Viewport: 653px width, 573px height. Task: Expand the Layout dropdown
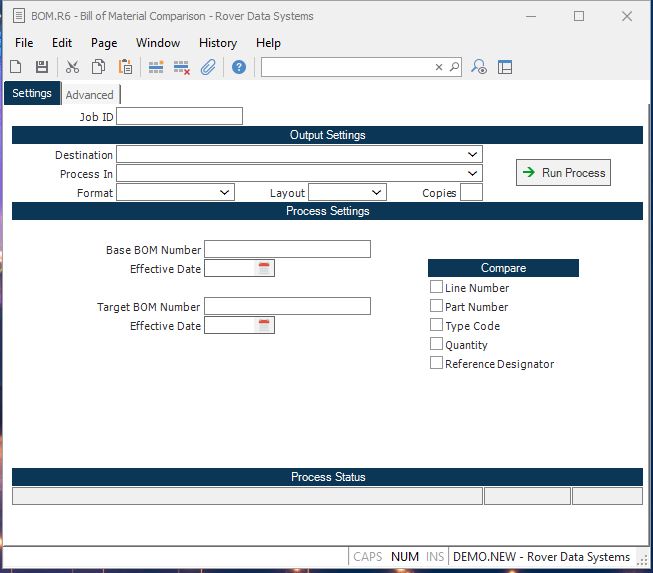click(376, 192)
